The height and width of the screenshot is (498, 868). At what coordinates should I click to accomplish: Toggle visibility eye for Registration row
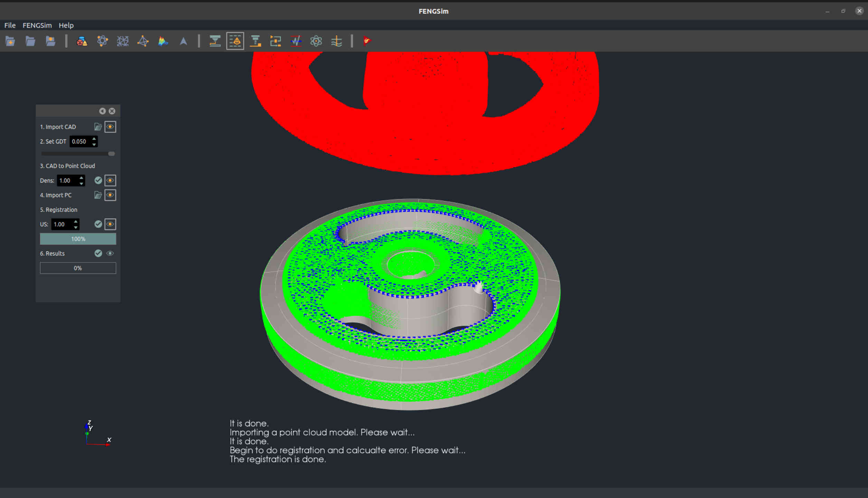(x=110, y=224)
